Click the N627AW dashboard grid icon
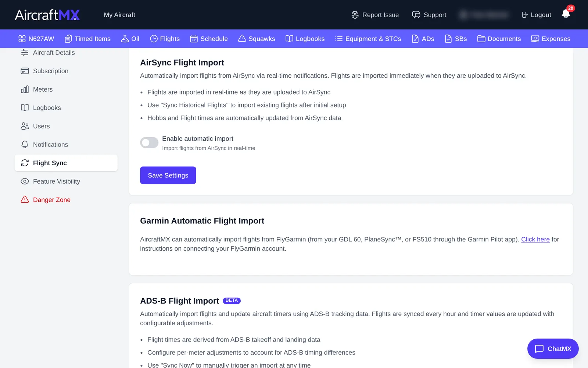588x368 pixels. point(22,39)
